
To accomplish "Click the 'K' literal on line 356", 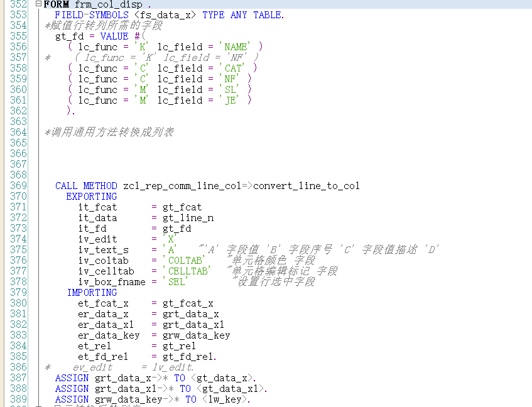I will tap(142, 47).
